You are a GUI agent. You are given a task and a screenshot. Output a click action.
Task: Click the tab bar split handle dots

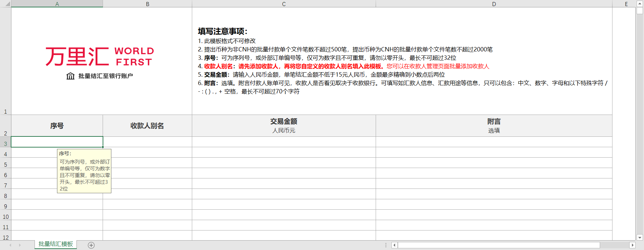point(386,245)
